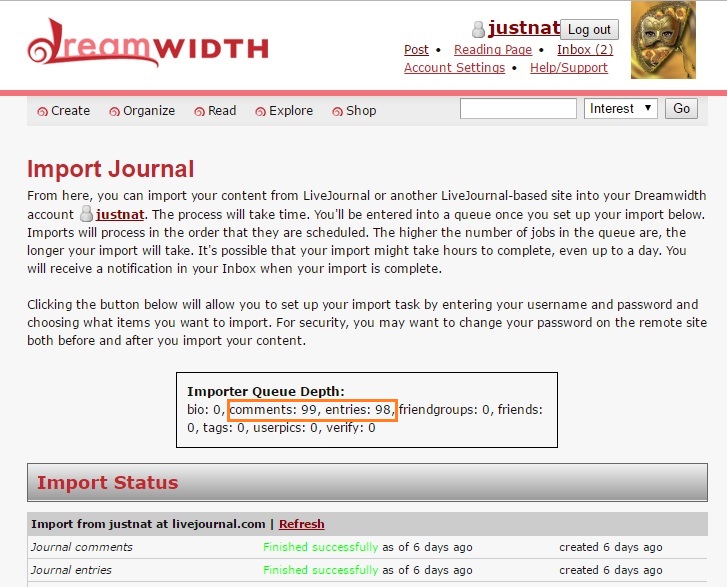Open the Interest search type dropdown
Screen dimensions: 727x587
[620, 109]
